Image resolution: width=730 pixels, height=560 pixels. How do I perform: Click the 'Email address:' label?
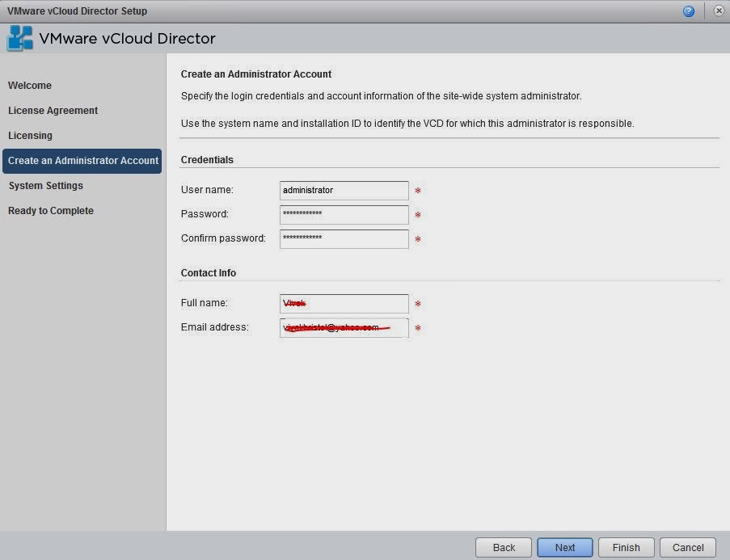pos(214,327)
